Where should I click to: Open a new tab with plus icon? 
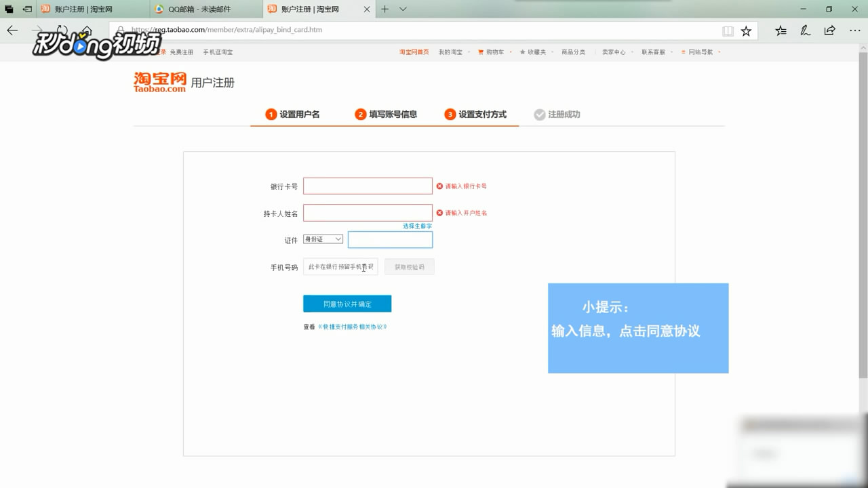tap(384, 9)
